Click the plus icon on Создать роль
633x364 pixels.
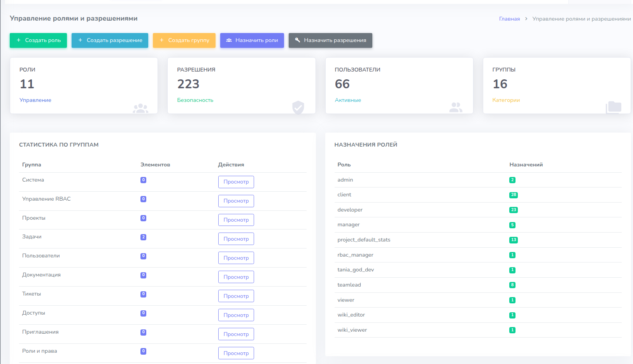click(18, 40)
